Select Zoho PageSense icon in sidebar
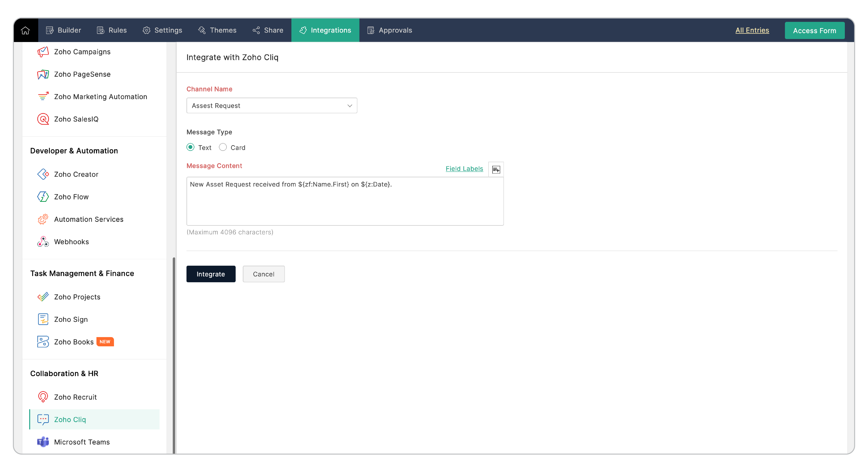 tap(43, 74)
